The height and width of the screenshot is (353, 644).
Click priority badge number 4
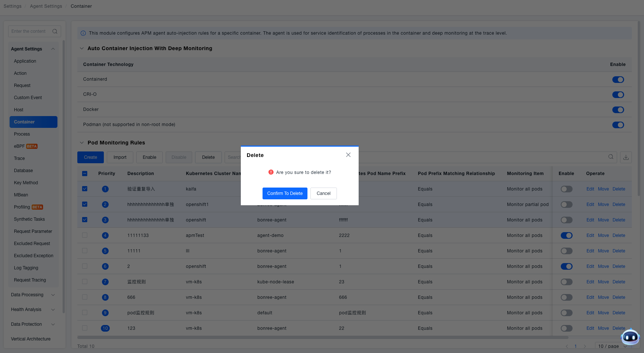[105, 235]
